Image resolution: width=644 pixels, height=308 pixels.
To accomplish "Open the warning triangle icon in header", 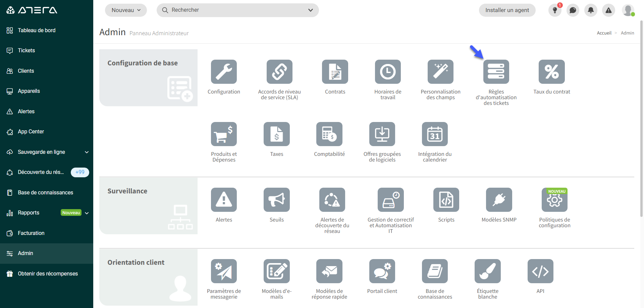I will (x=608, y=10).
